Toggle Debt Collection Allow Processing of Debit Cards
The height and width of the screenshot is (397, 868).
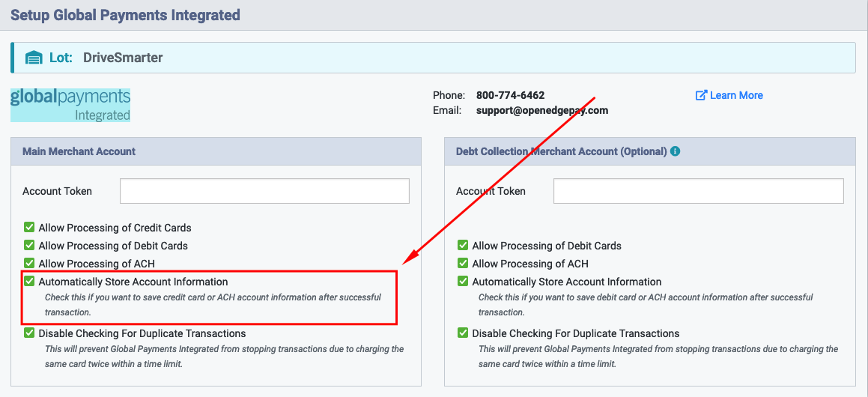click(x=463, y=245)
